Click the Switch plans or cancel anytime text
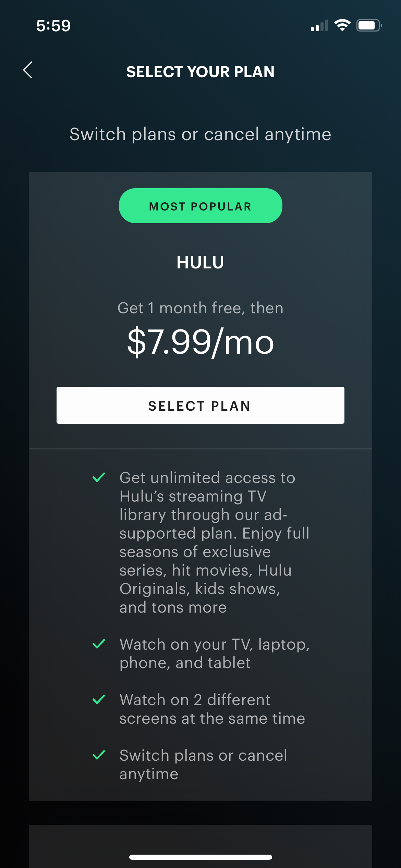Image resolution: width=401 pixels, height=868 pixels. (200, 134)
